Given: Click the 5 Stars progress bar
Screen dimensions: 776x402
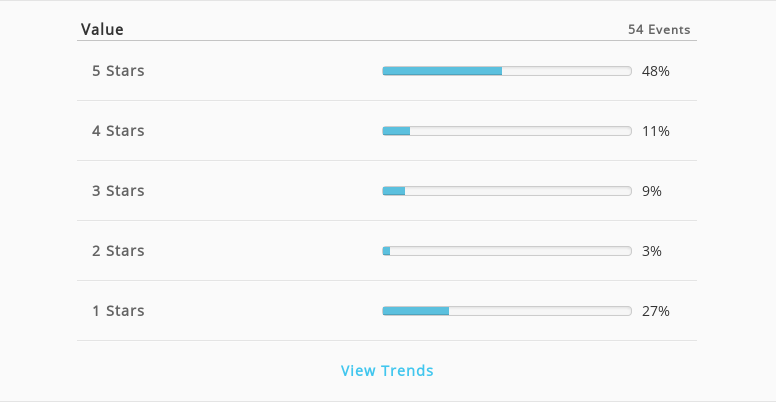Looking at the screenshot, I should (x=507, y=71).
